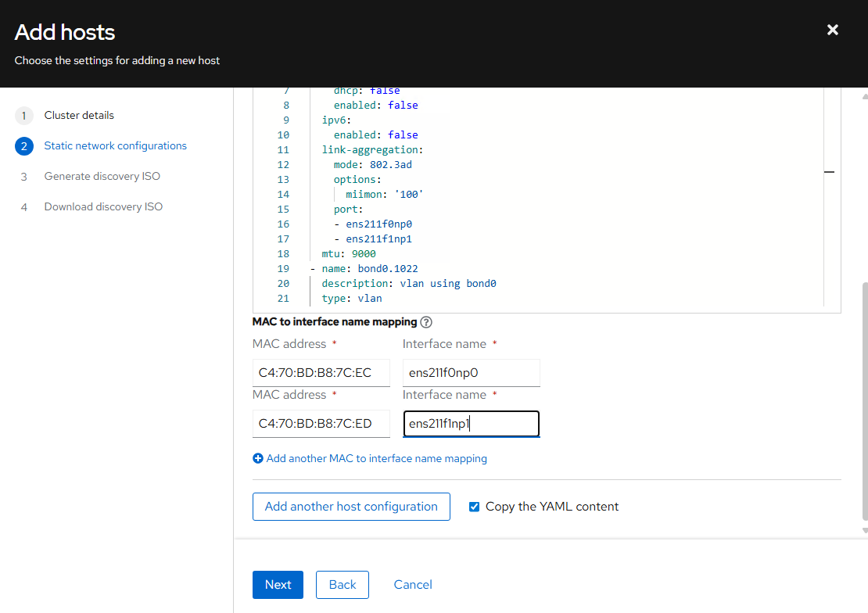Click the interface name field ens211f0np0
Viewport: 868px width, 613px height.
point(471,373)
